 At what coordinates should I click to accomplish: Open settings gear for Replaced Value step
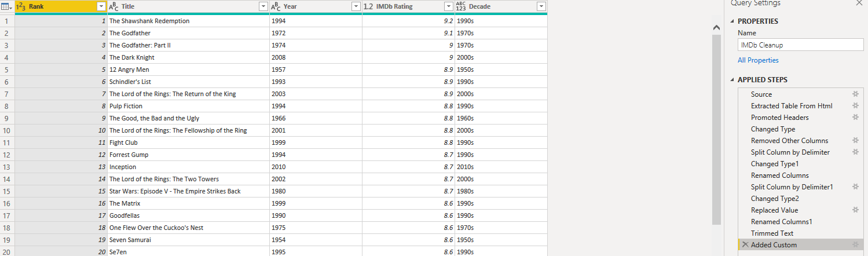tap(855, 210)
